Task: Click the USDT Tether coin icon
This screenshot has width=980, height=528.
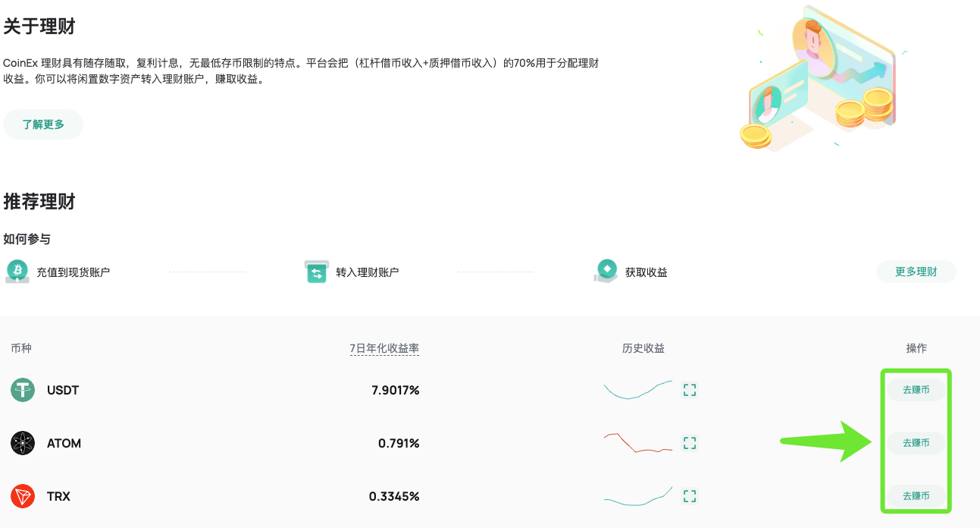Action: 23,390
